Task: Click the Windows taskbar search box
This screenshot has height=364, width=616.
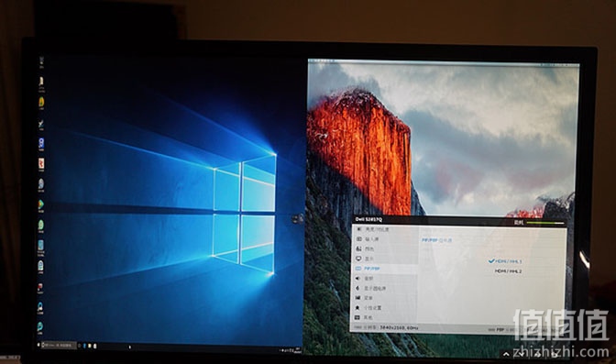Action: [59, 345]
